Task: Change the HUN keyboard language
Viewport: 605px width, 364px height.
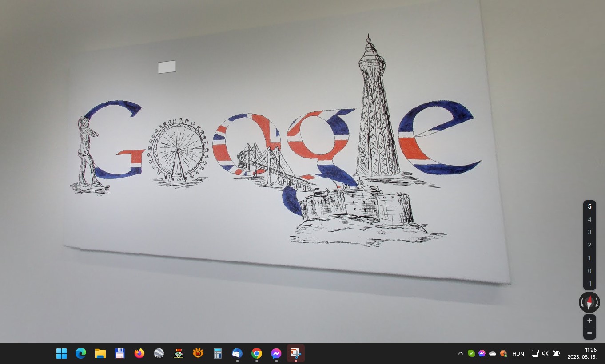Action: coord(518,354)
